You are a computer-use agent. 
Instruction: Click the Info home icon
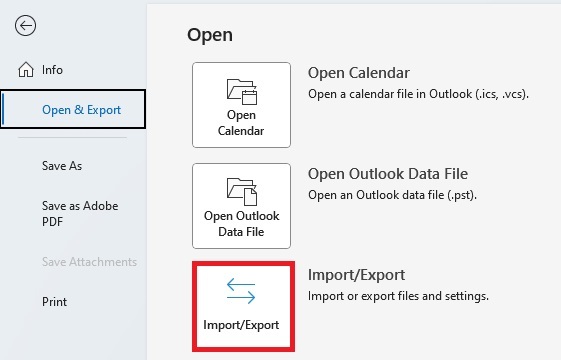tap(26, 69)
